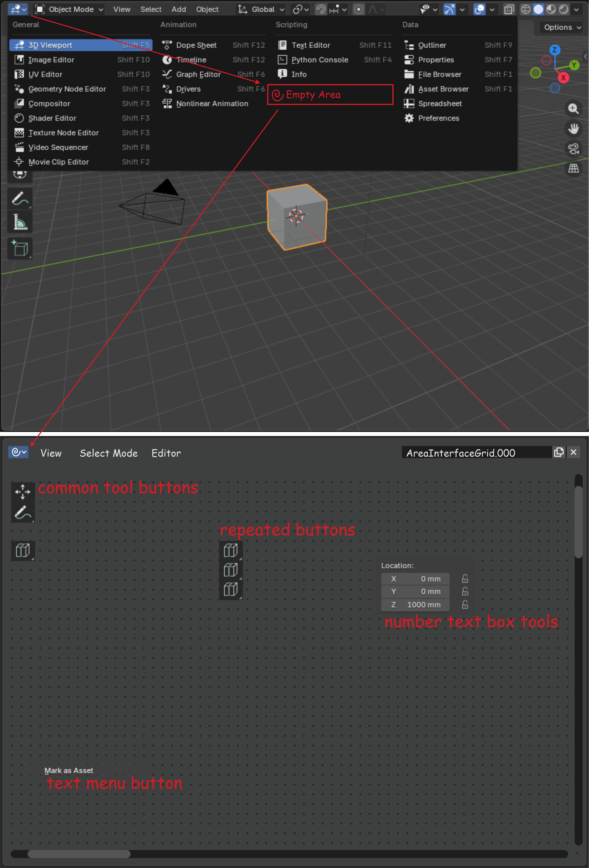589x868 pixels.
Task: Toggle proportional editing in the header
Action: 358,9
